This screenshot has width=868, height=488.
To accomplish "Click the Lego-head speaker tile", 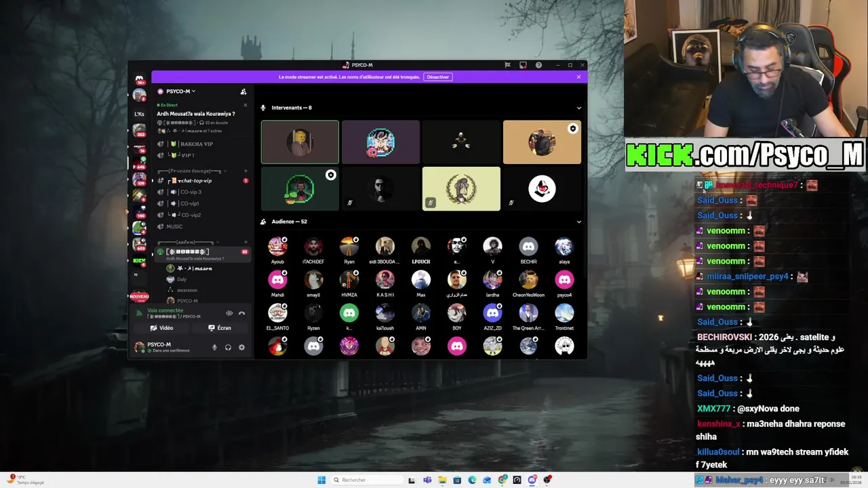I will point(300,142).
